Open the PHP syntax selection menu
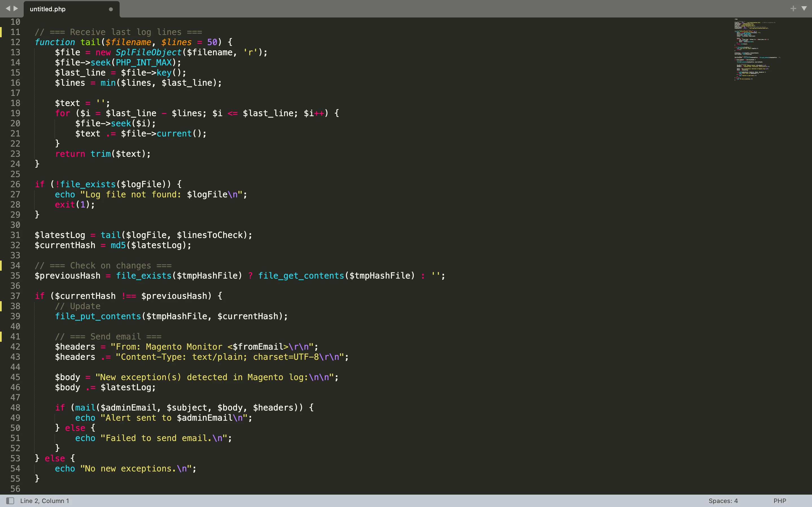The image size is (812, 507). point(780,501)
